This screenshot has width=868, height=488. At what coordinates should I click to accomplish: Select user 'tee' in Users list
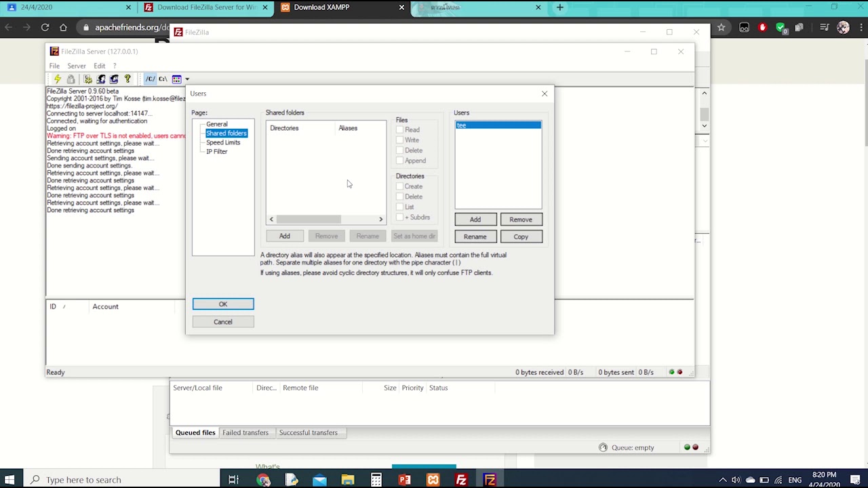point(498,125)
